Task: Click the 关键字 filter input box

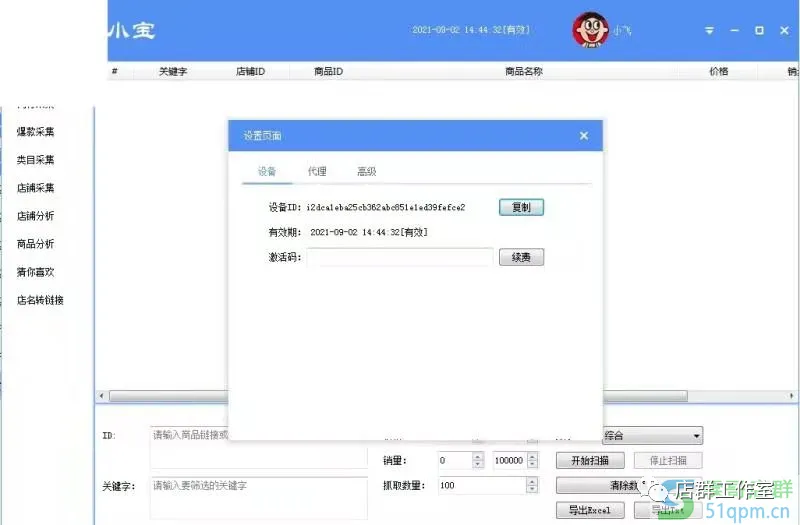Action: (259, 498)
